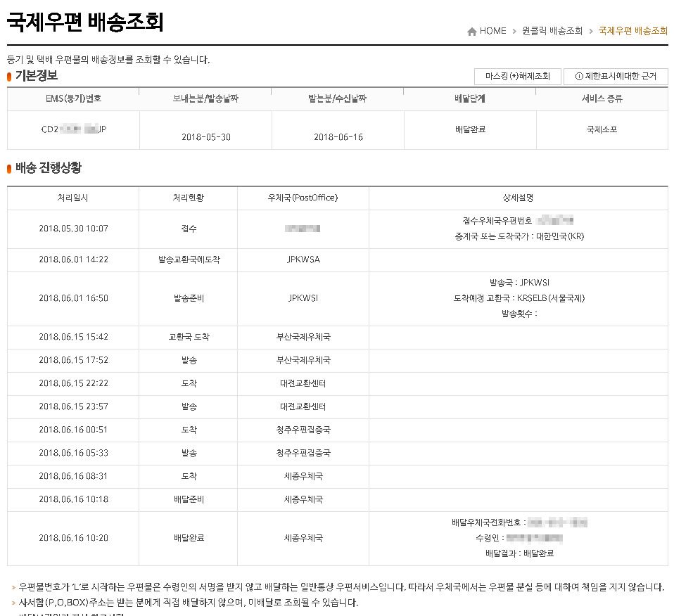Click the 기본정보 section heading
The width and height of the screenshot is (674, 616).
[x=36, y=76]
